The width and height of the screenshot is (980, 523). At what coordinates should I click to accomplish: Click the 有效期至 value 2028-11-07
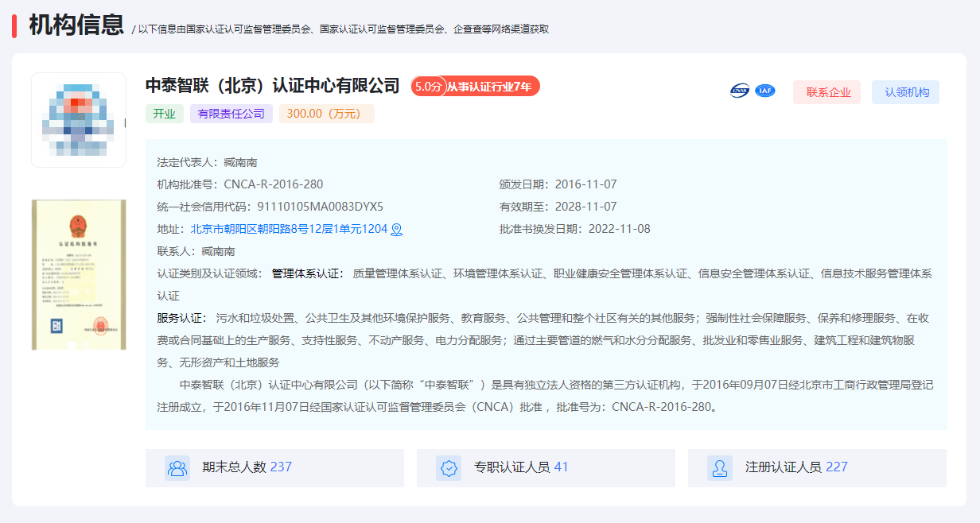pyautogui.click(x=586, y=207)
